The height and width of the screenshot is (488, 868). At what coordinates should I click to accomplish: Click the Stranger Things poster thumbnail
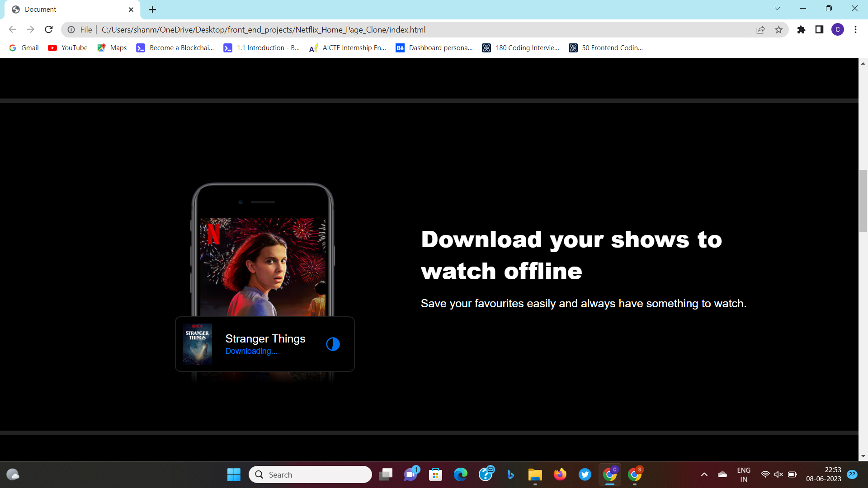tap(197, 344)
